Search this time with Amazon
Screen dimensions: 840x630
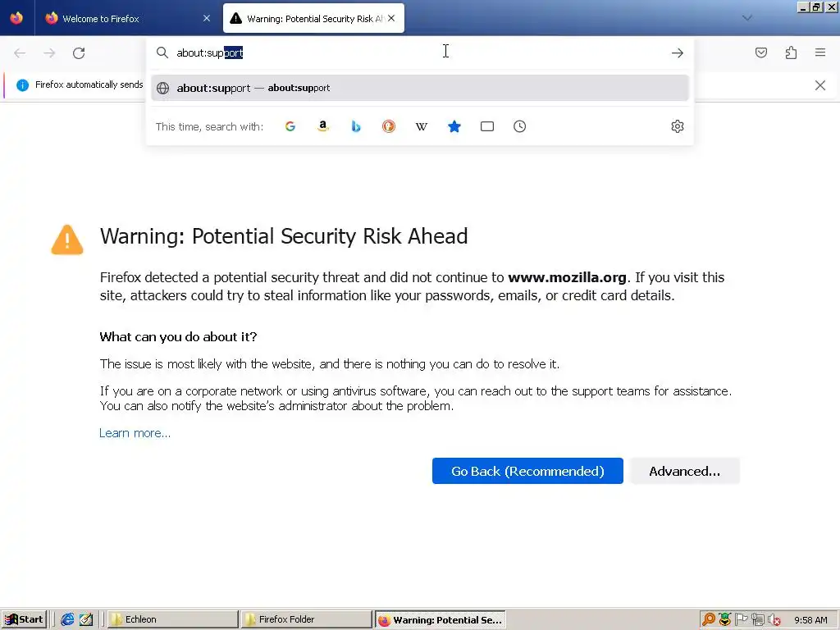(x=323, y=126)
